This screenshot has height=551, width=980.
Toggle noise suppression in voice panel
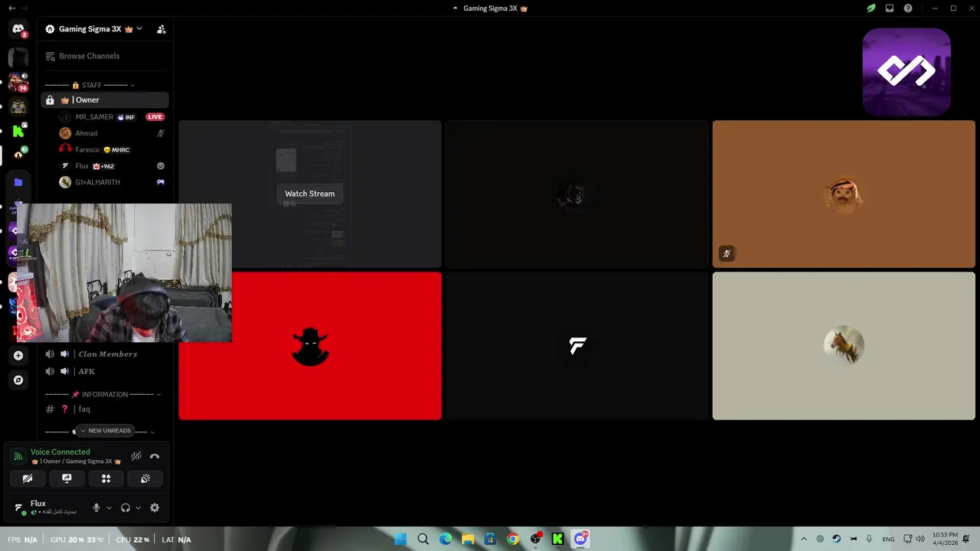point(136,456)
